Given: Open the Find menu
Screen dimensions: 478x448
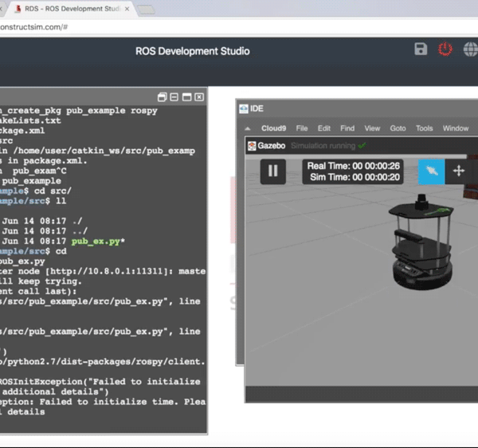Looking at the screenshot, I should tap(347, 128).
